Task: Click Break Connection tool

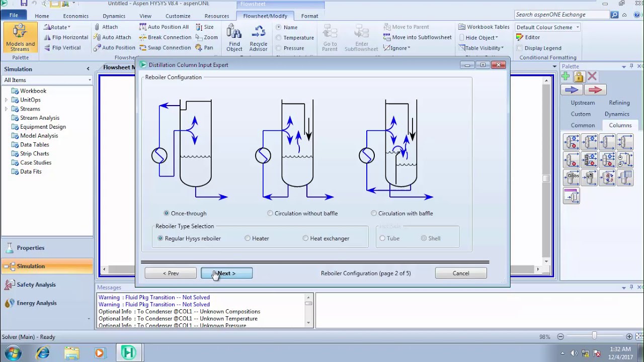Action: [x=165, y=37]
